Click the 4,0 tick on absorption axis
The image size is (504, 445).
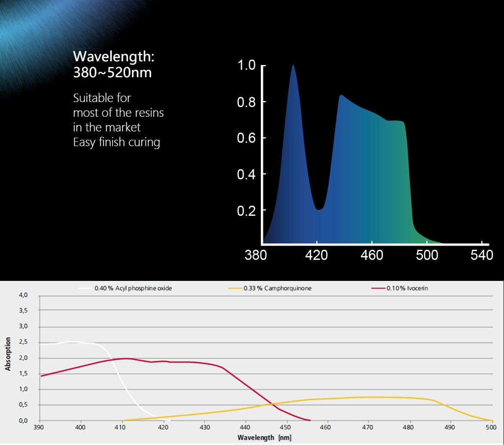23,295
